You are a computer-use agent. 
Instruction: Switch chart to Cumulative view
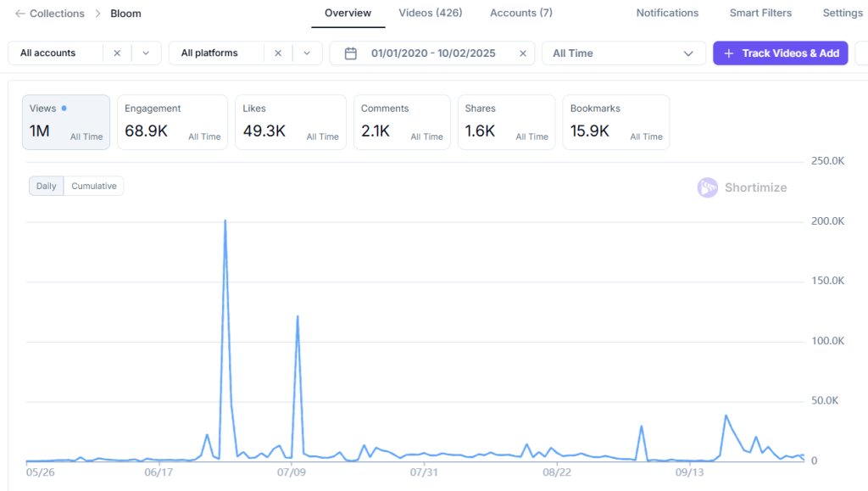click(94, 186)
